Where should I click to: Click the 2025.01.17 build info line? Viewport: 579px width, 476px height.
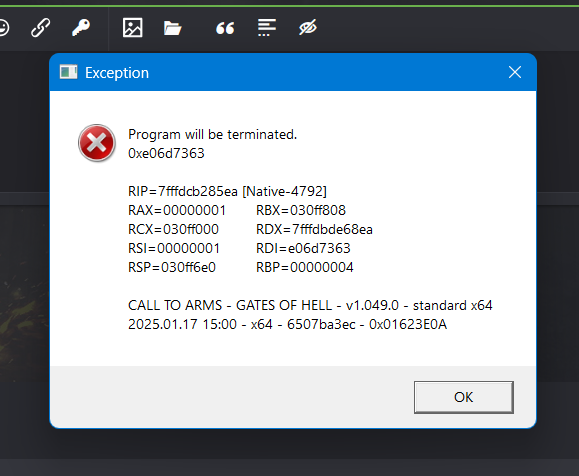pos(287,324)
